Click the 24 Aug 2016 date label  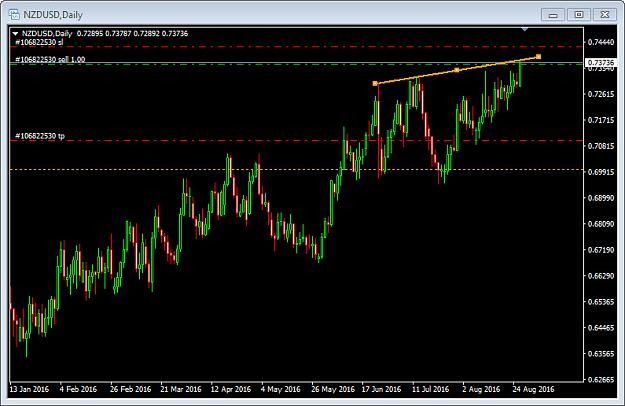point(533,389)
